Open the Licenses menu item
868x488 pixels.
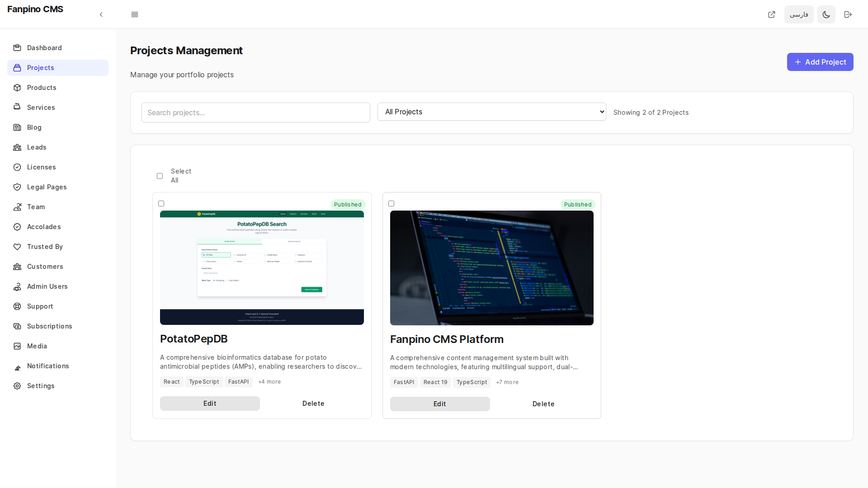point(58,167)
